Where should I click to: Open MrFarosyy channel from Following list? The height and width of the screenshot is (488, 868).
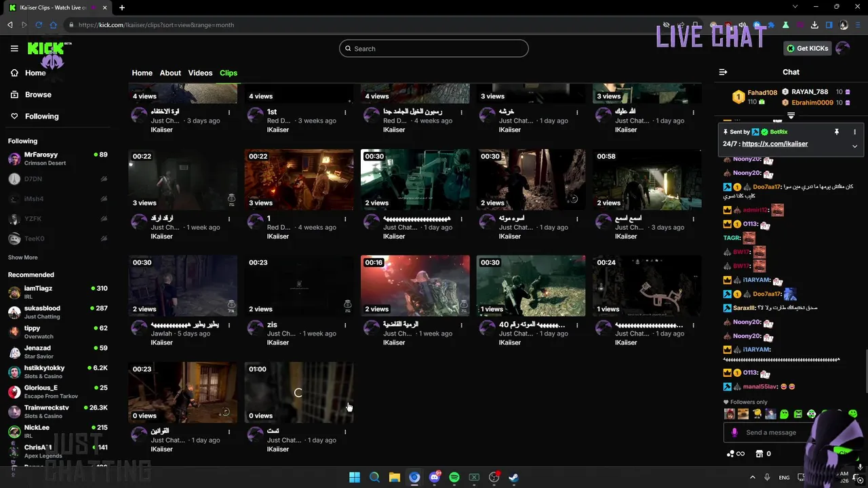pos(58,159)
